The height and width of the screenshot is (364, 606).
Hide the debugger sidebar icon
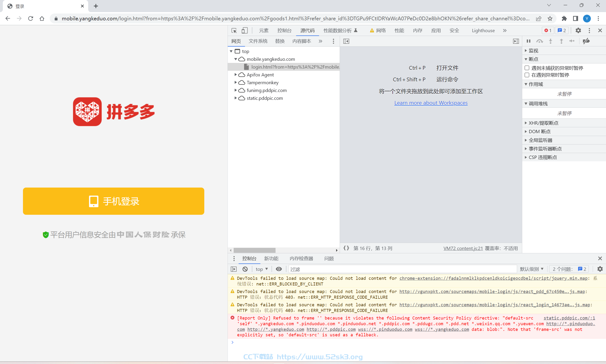click(516, 41)
